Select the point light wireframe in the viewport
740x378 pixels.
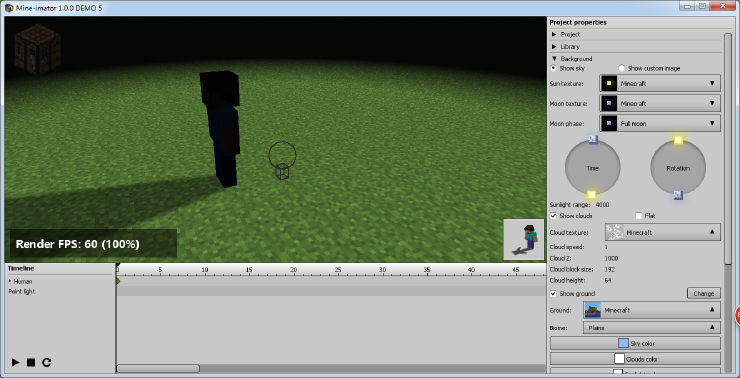[x=282, y=161]
